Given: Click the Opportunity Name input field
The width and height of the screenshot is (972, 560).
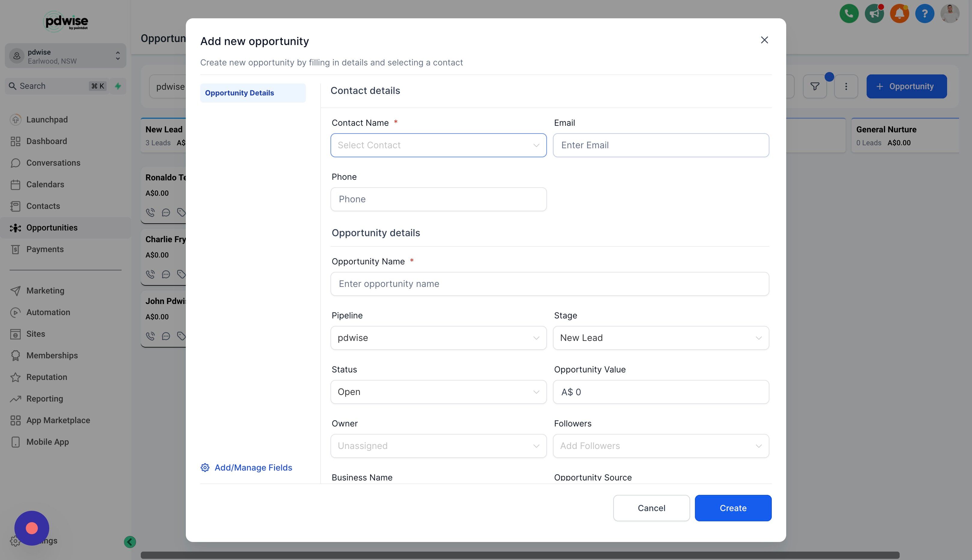Looking at the screenshot, I should tap(549, 284).
